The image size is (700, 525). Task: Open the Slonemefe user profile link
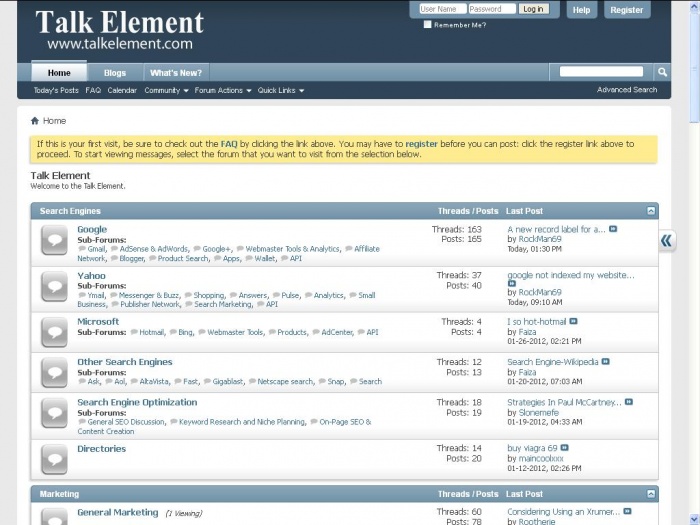(x=538, y=413)
